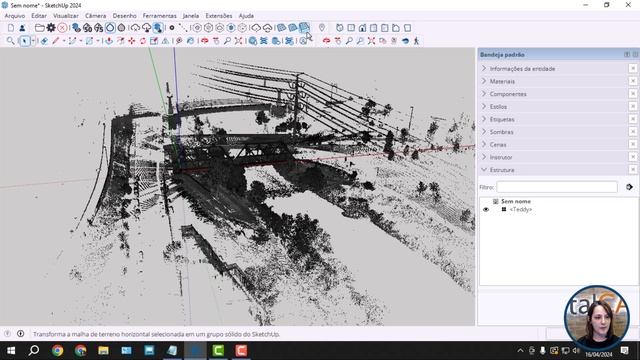The width and height of the screenshot is (640, 360).
Task: Click the New file icon
Action: [11, 28]
